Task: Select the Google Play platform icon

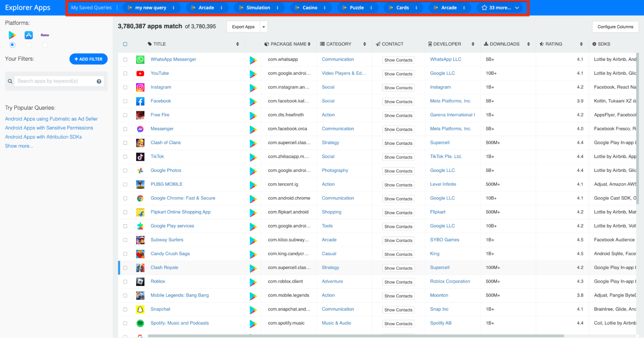Action: coord(12,35)
